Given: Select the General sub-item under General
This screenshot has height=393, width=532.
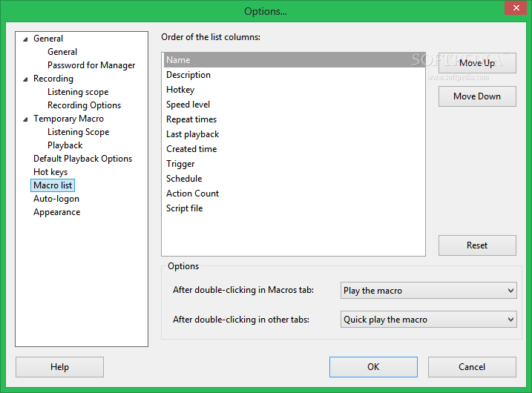Looking at the screenshot, I should [x=62, y=52].
